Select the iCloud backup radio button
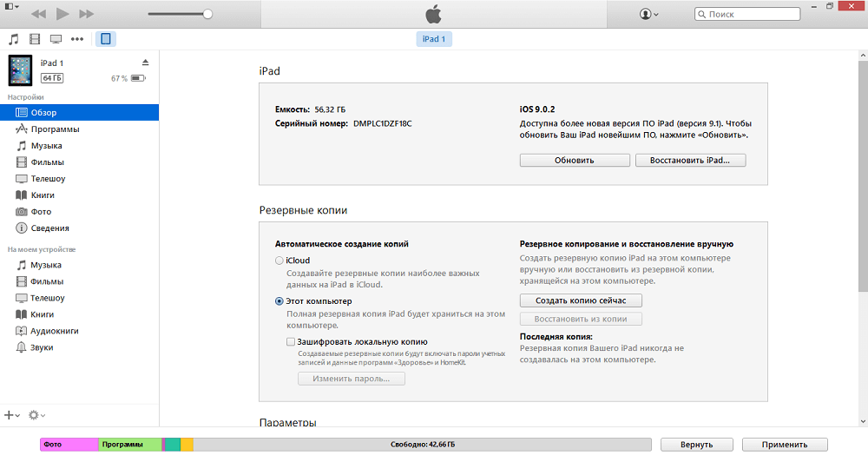The height and width of the screenshot is (462, 868). pos(279,261)
